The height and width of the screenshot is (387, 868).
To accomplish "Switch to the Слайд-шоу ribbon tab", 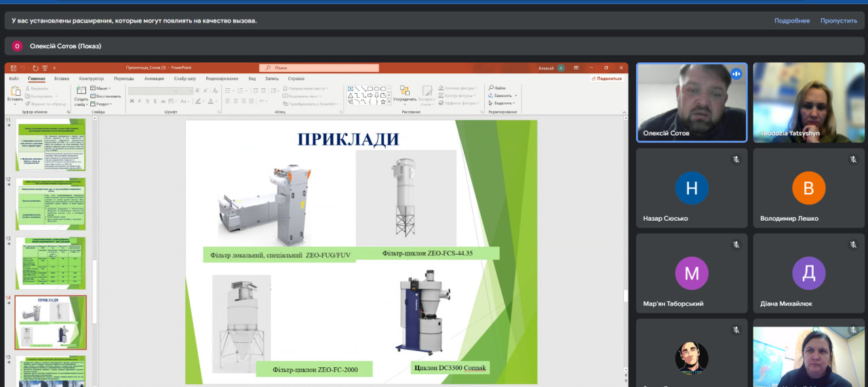I will 184,79.
